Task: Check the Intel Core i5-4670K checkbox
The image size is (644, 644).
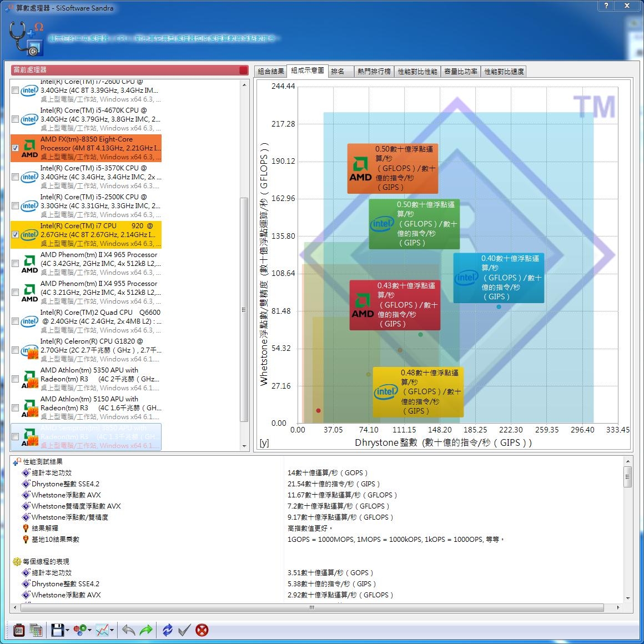Action: pyautogui.click(x=15, y=119)
